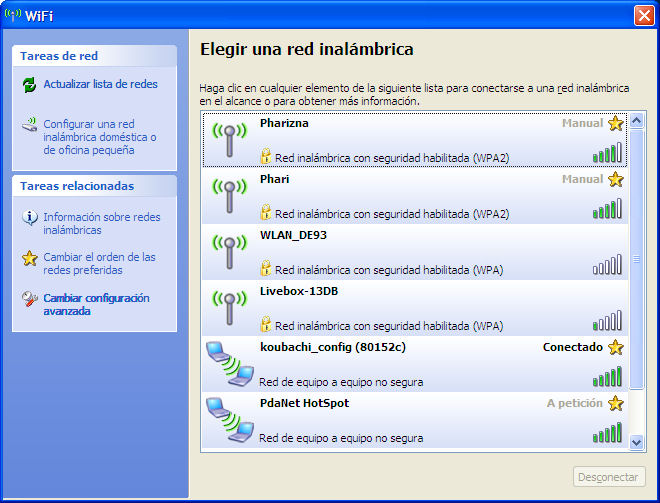Click the preferred star on Pharizna row
Viewport: 660px width, 503px height.
coord(615,123)
